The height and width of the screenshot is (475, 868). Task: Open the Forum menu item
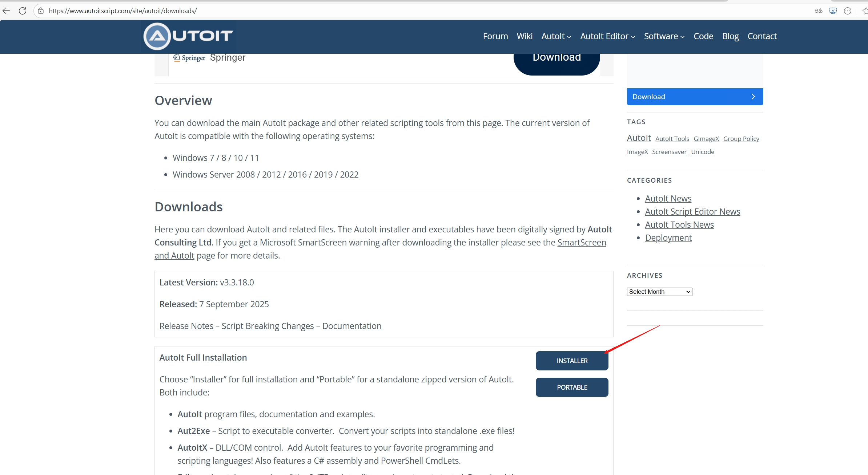click(x=495, y=36)
